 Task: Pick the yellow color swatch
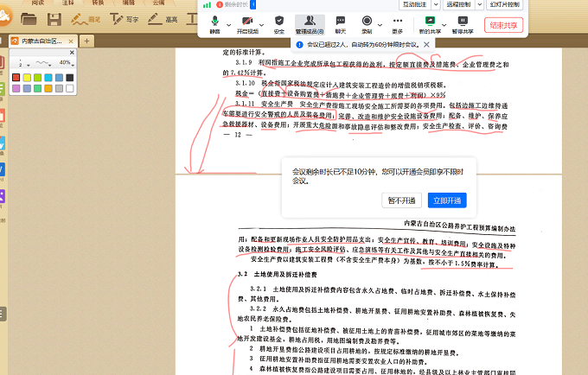point(28,79)
